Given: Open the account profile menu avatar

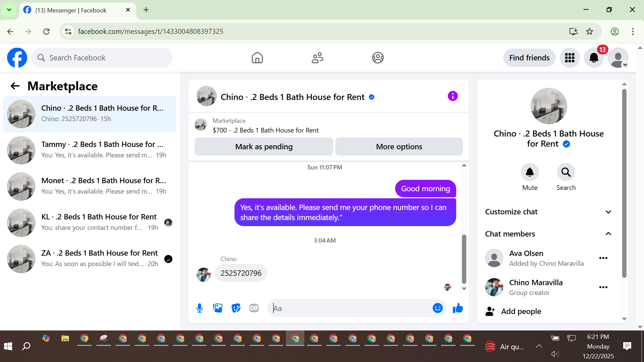Looking at the screenshot, I should pyautogui.click(x=618, y=58).
